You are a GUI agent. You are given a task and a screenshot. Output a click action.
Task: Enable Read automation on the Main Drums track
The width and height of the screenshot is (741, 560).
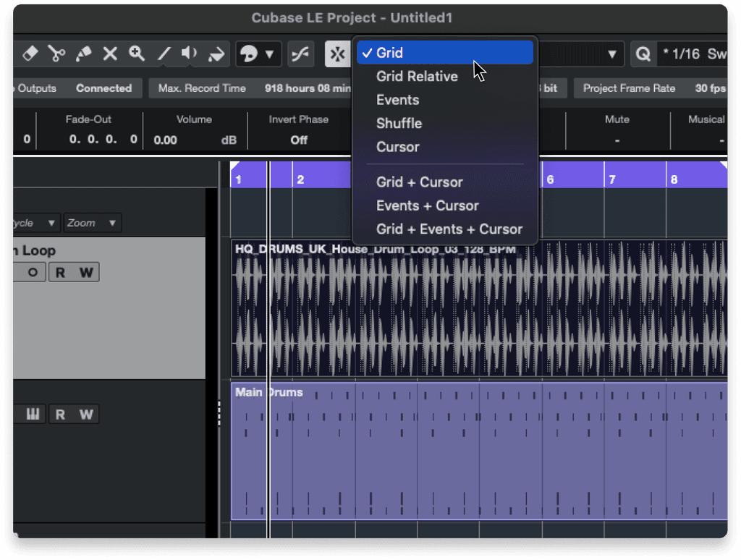pyautogui.click(x=60, y=414)
